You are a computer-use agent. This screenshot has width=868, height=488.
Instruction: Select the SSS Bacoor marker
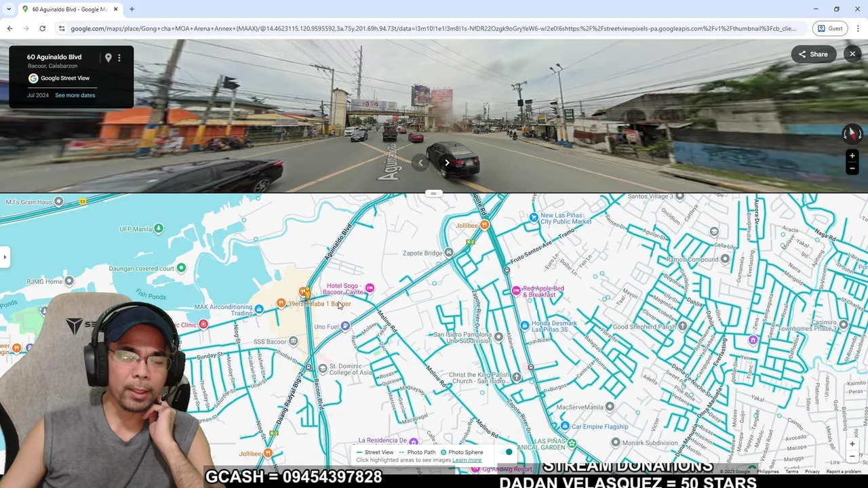pyautogui.click(x=293, y=341)
